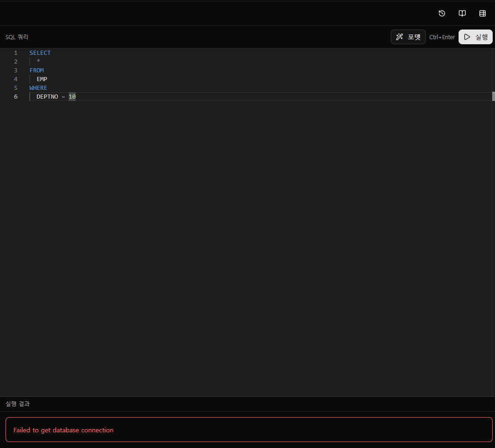Click the play triangle run icon
This screenshot has width=495, height=448.
(467, 37)
